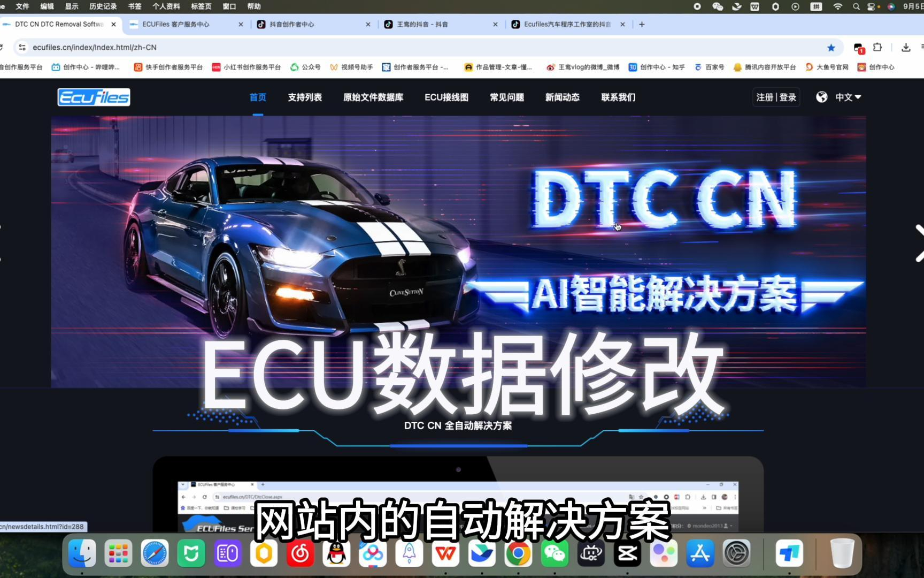Open the 小红书创作服务平台 bookmark
This screenshot has height=578, width=924.
point(247,67)
